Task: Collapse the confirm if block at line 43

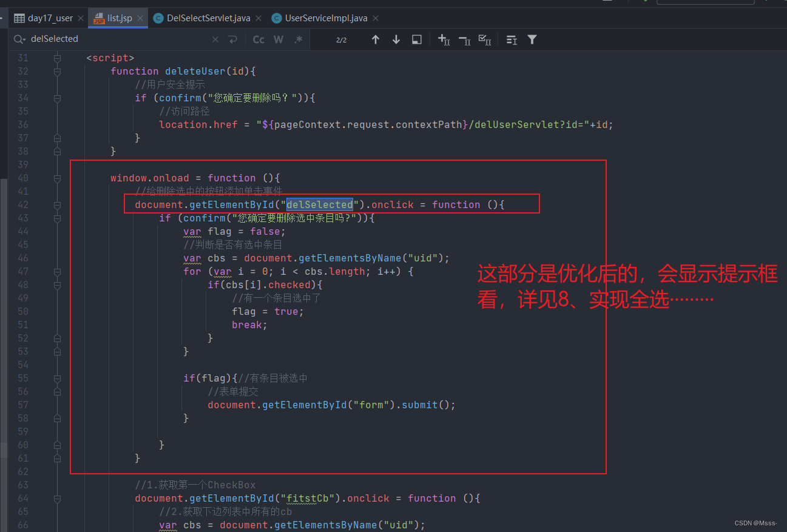Action: coord(57,218)
